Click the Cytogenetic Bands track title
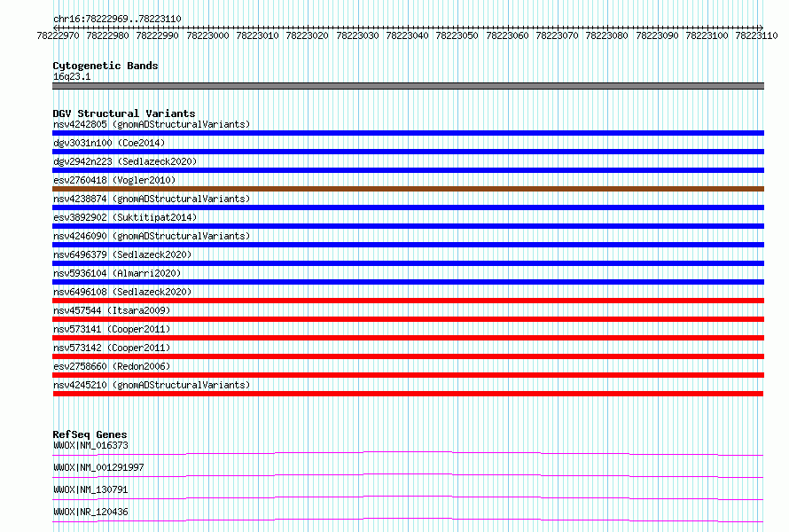The width and height of the screenshot is (789, 532). 105,66
